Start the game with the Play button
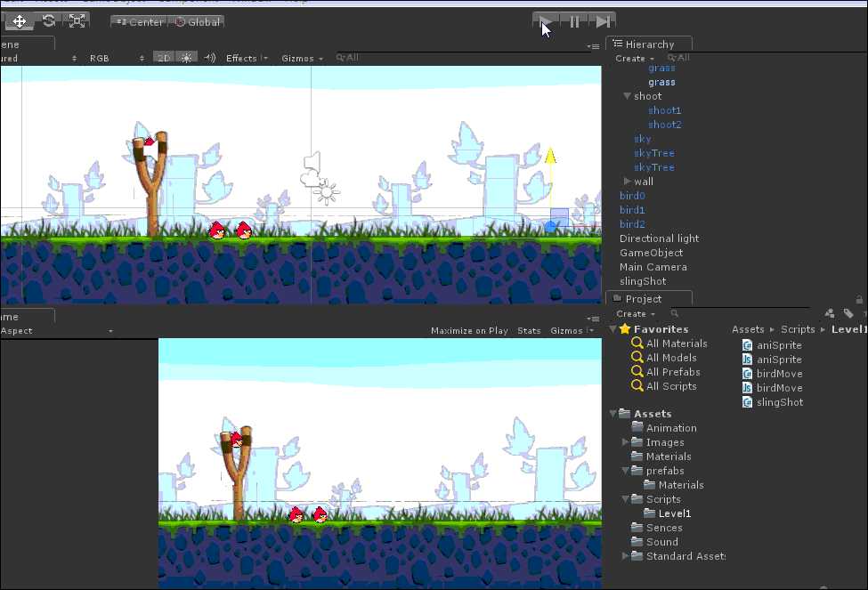The height and width of the screenshot is (590, 868). (547, 21)
